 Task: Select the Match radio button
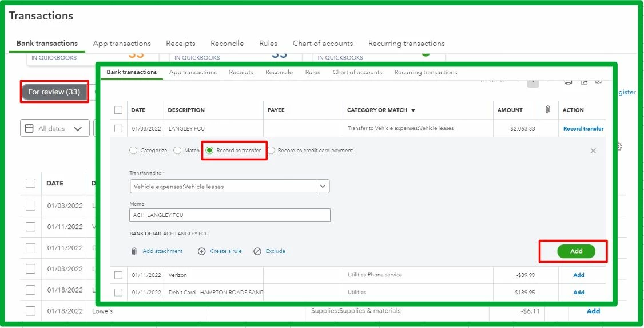[x=177, y=151]
